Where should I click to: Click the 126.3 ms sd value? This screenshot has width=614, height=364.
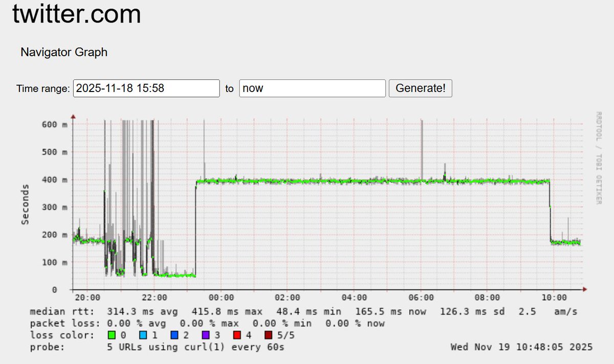coord(473,311)
